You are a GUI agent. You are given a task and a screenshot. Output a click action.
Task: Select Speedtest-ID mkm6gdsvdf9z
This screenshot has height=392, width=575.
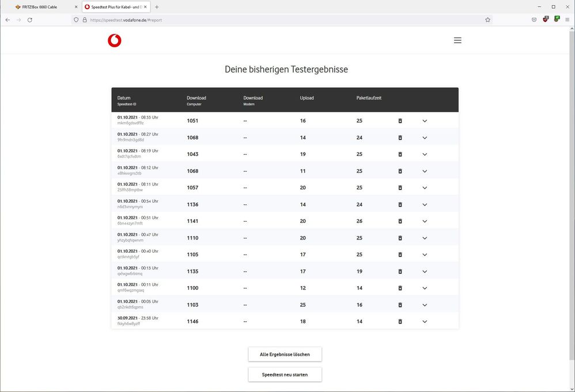pyautogui.click(x=131, y=123)
